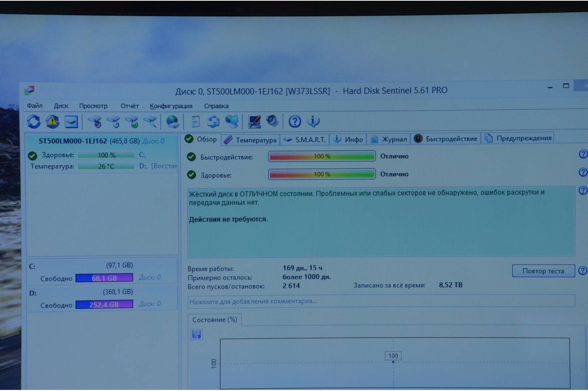Open the Предупреждения tab

point(518,138)
